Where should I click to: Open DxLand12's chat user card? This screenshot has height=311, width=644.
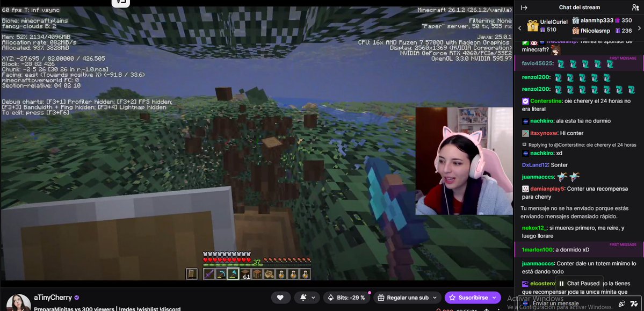pos(535,165)
